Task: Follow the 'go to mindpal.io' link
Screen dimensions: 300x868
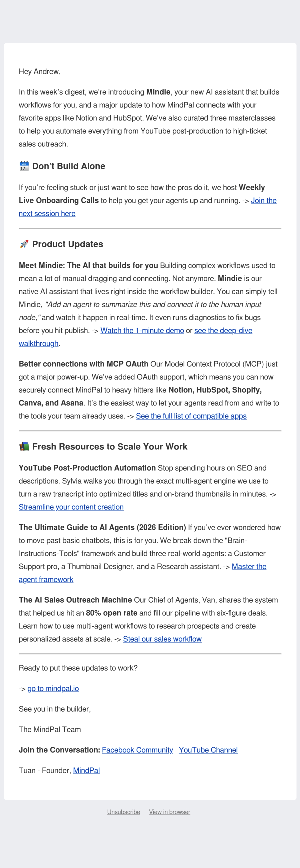Action: 53,689
